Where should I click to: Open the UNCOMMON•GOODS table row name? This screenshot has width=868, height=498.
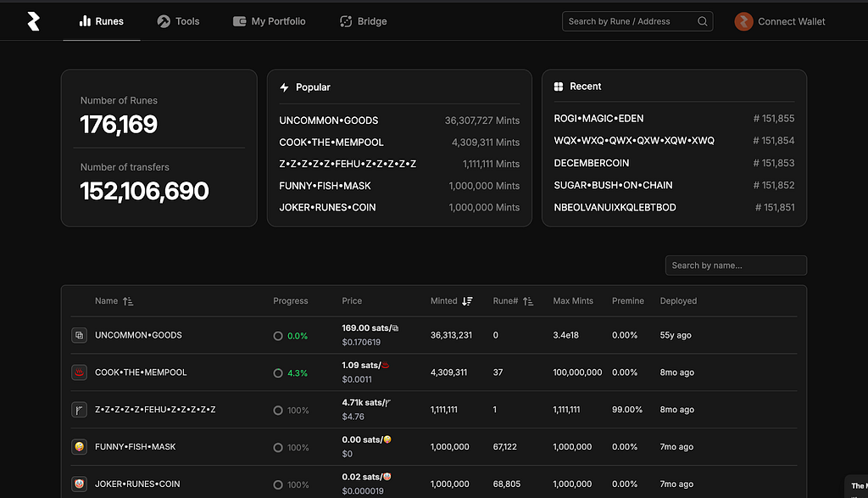[138, 335]
